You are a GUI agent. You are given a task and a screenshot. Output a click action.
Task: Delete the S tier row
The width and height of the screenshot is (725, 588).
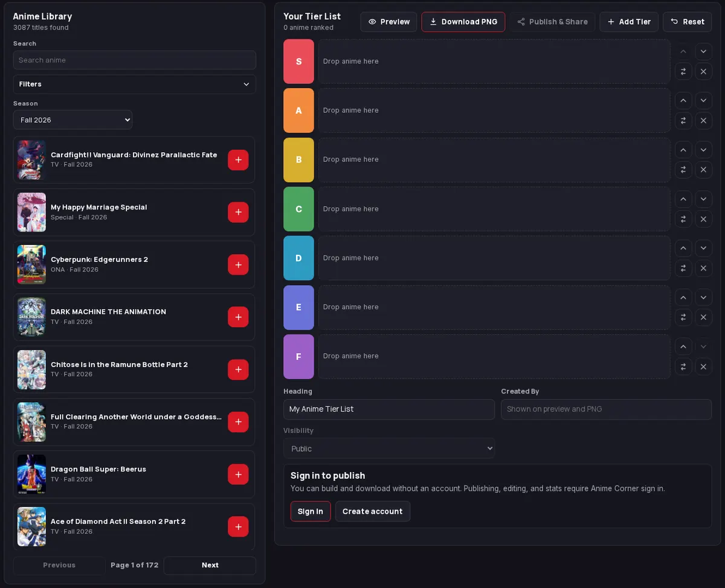tap(703, 71)
